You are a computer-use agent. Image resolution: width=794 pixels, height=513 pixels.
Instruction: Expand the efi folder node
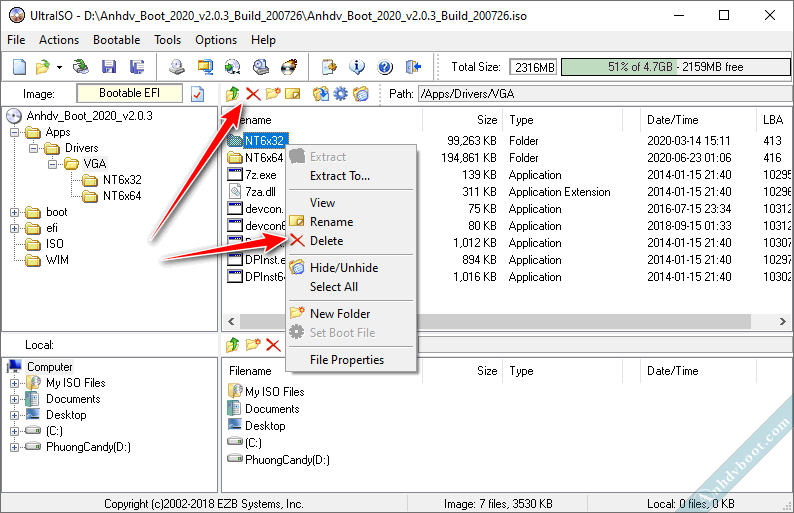pyautogui.click(x=15, y=228)
